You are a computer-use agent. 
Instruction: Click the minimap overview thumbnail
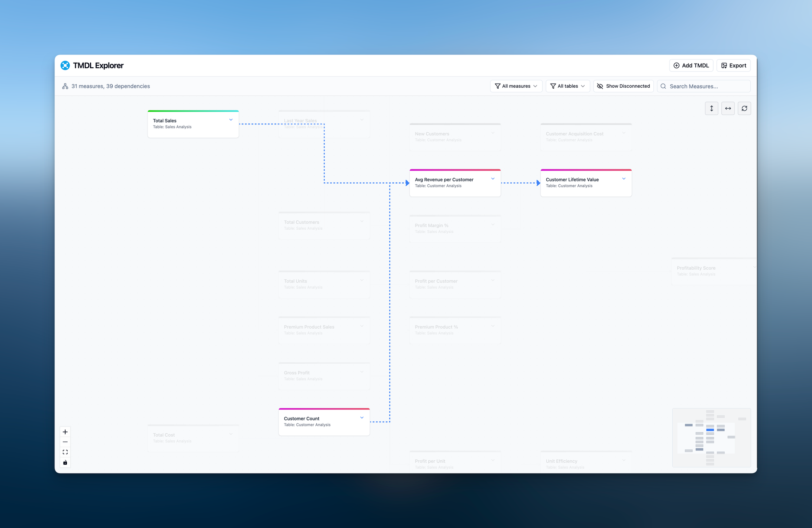(712, 438)
